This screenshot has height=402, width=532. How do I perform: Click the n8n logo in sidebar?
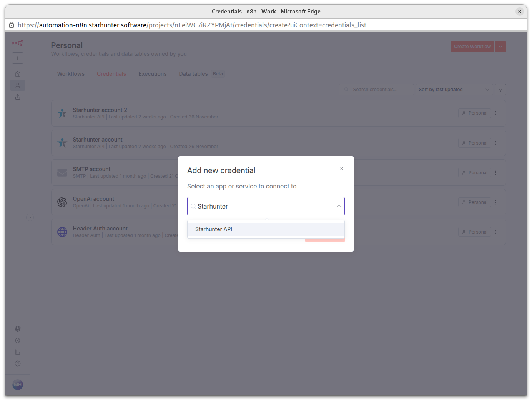[17, 43]
